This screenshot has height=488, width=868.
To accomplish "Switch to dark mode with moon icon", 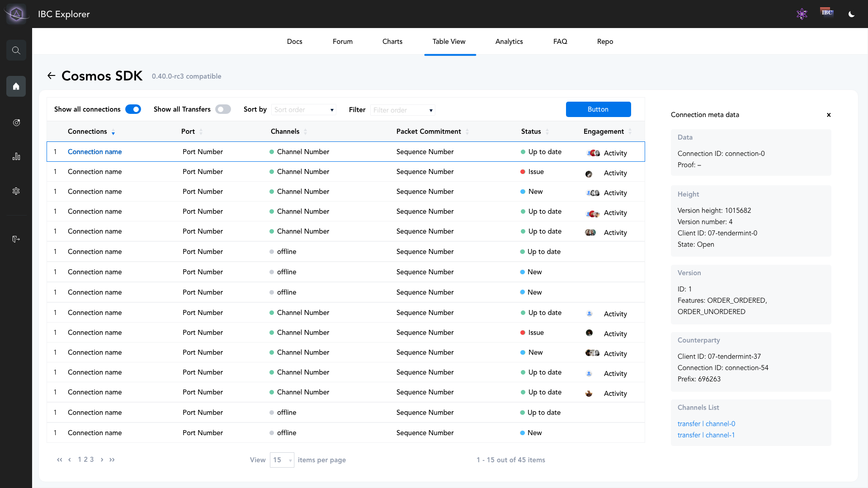I will (851, 14).
